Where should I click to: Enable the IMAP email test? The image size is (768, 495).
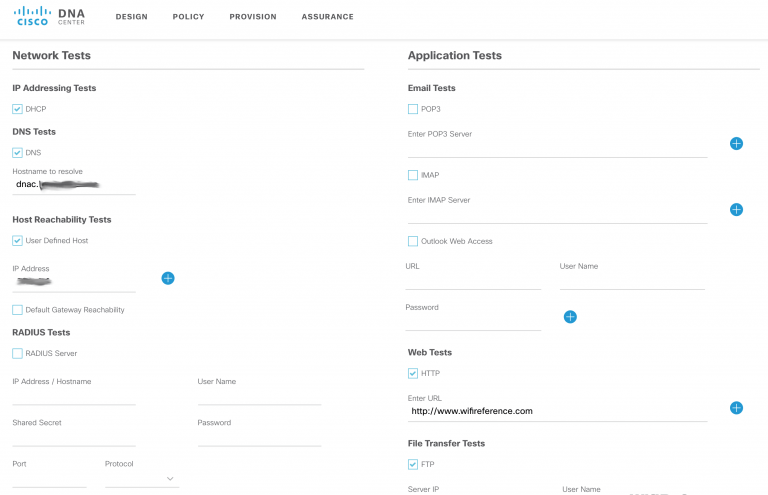click(x=413, y=175)
